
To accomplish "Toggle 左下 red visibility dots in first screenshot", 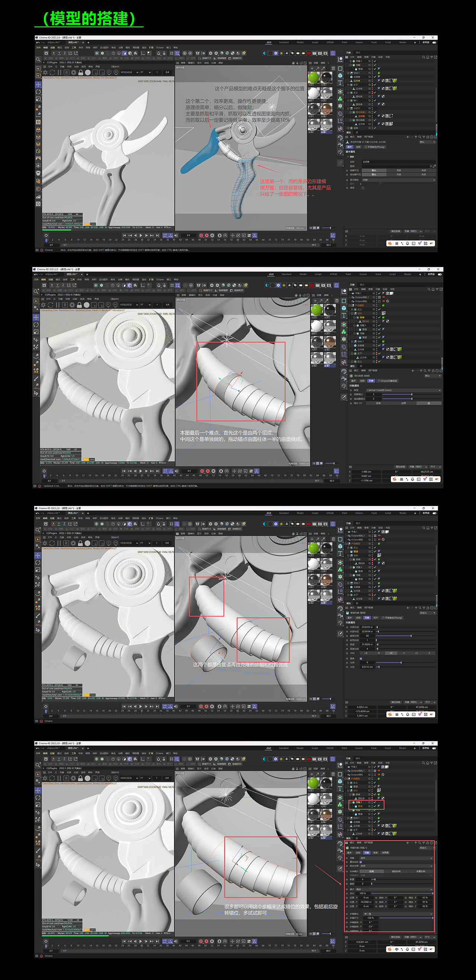I will click(x=372, y=85).
